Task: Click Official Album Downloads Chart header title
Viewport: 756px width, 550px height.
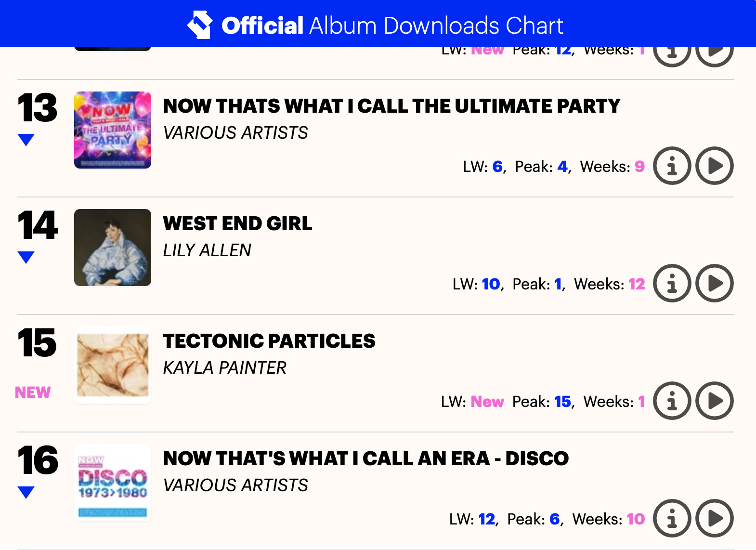Action: (x=392, y=26)
